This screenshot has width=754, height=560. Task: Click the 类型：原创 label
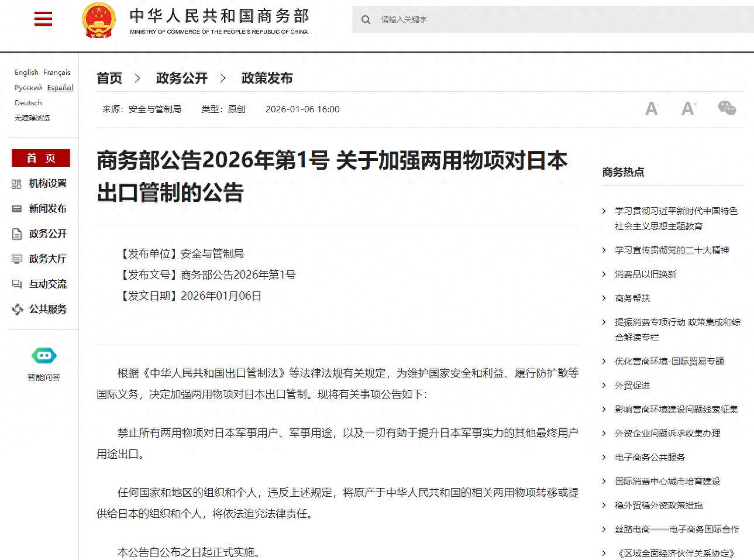click(223, 109)
